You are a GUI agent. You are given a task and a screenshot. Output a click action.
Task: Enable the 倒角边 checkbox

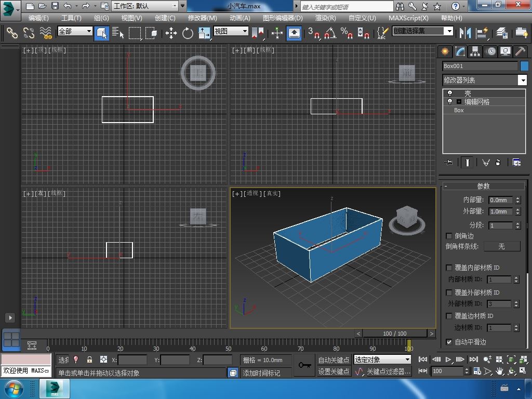[x=449, y=236]
